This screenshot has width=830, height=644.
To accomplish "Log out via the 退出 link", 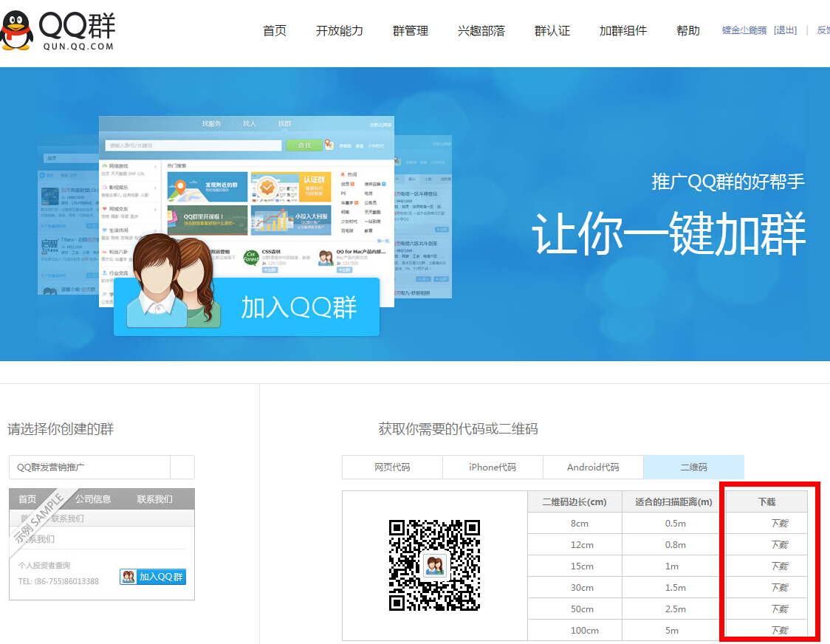I will click(x=784, y=30).
